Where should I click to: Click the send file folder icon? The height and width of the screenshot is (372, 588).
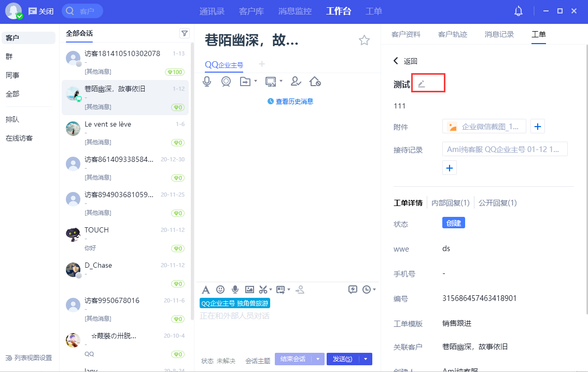click(245, 81)
